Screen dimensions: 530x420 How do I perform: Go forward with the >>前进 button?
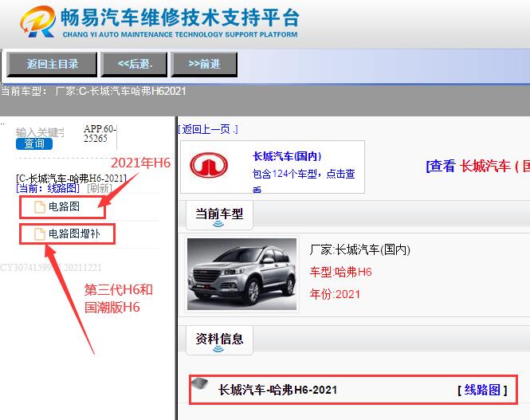(x=204, y=64)
